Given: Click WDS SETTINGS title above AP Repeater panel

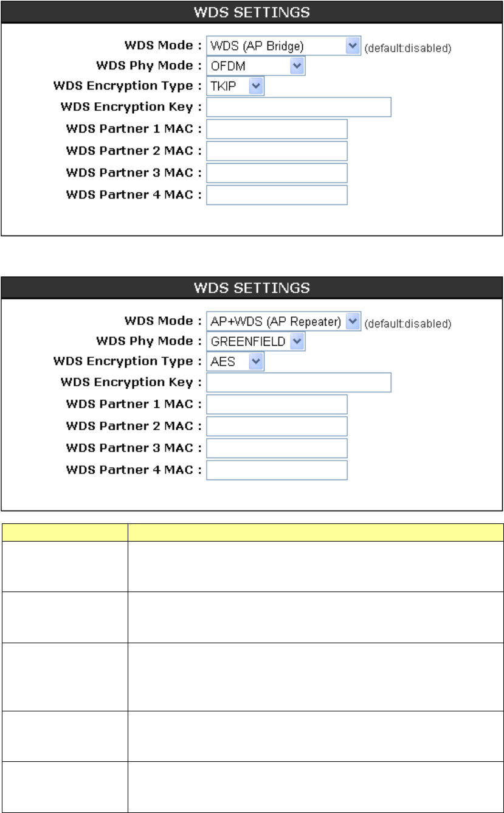Looking at the screenshot, I should tap(252, 287).
